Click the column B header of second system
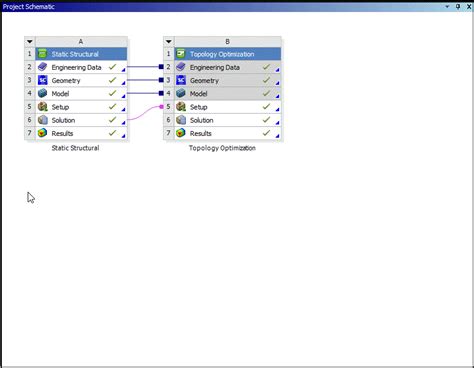 (228, 42)
